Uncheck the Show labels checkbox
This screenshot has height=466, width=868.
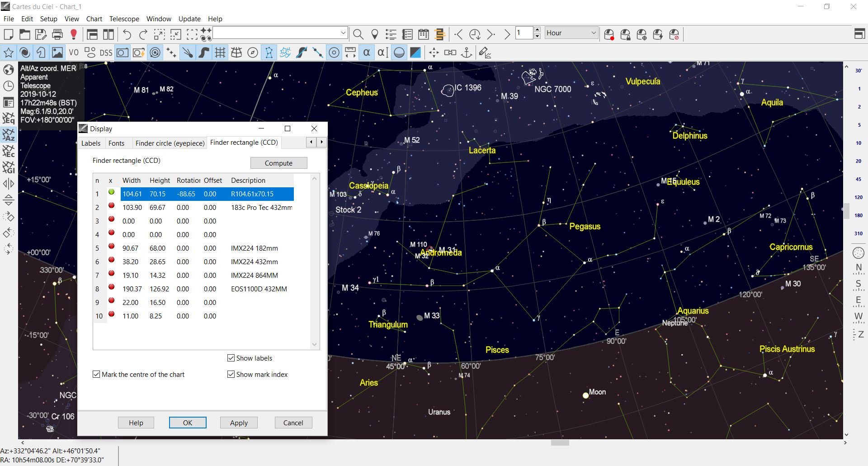click(231, 358)
